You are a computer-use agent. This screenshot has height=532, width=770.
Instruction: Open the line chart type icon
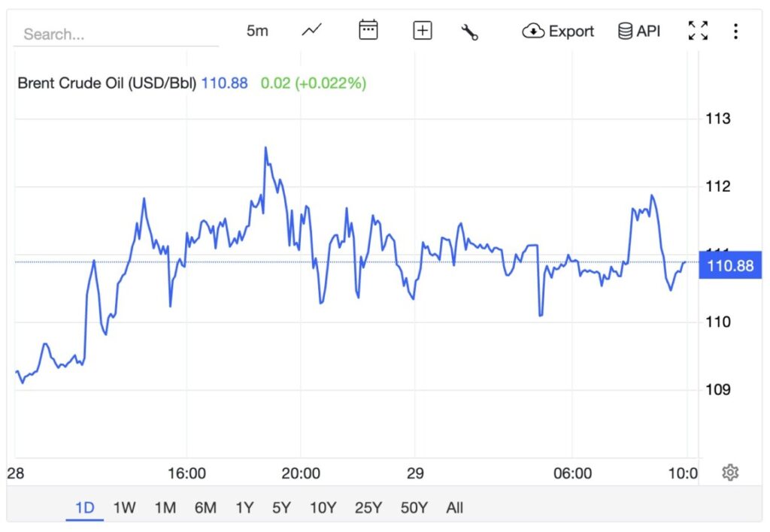(x=311, y=31)
